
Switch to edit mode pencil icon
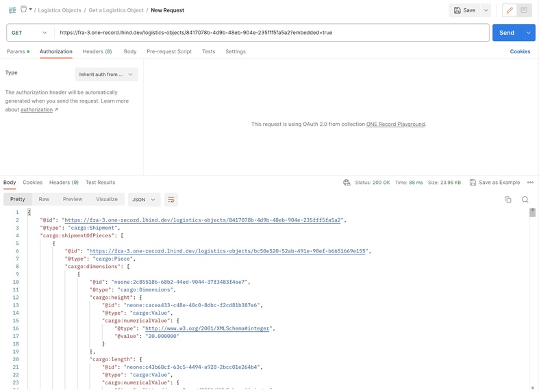[510, 10]
